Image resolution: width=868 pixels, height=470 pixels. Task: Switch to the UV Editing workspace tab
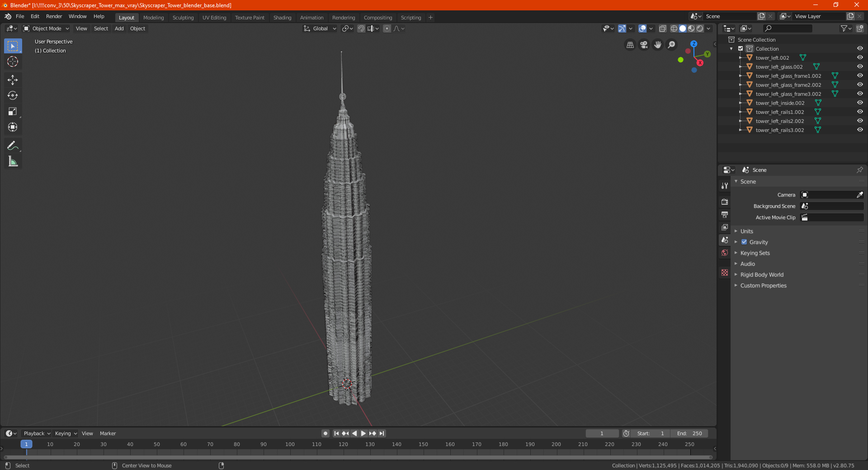coord(214,18)
